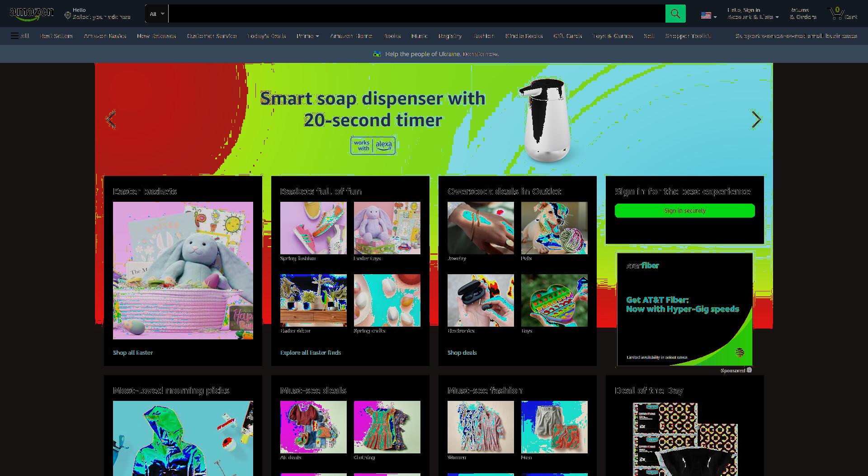The width and height of the screenshot is (868, 476).
Task: Open Fashion in nav bar
Action: point(484,36)
